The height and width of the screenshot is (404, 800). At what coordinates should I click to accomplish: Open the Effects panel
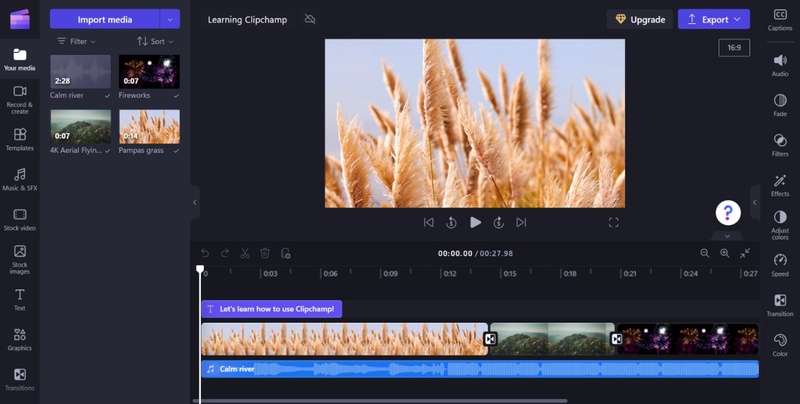[780, 185]
